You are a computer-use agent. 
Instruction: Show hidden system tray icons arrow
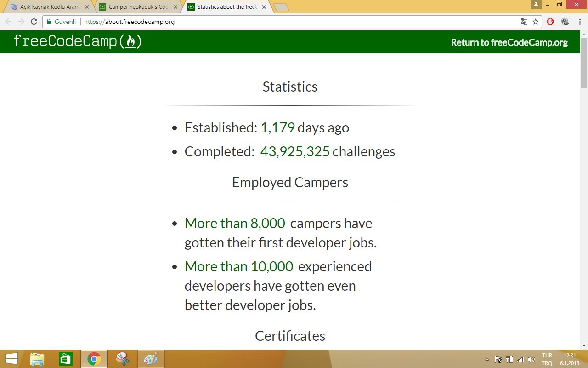(487, 359)
